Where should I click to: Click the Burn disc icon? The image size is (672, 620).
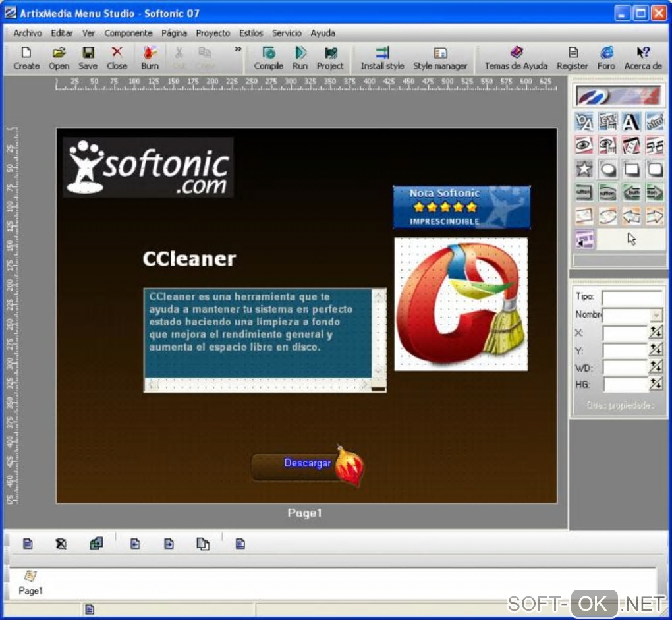coord(150,58)
